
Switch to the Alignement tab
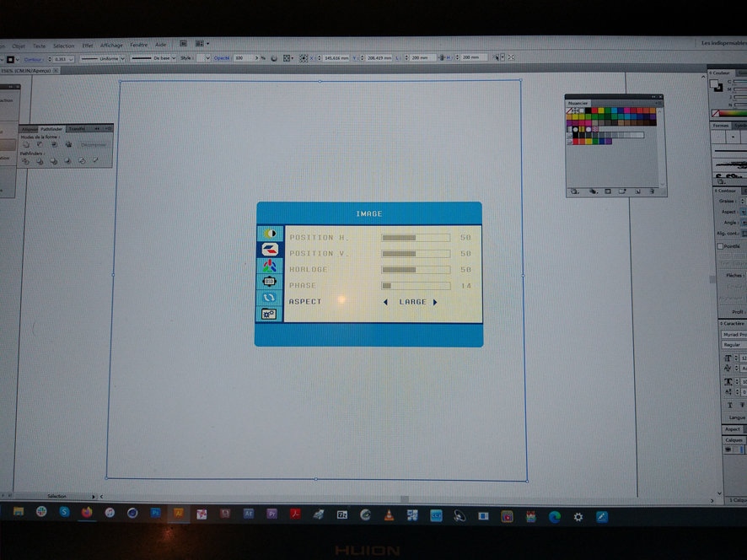(29, 129)
